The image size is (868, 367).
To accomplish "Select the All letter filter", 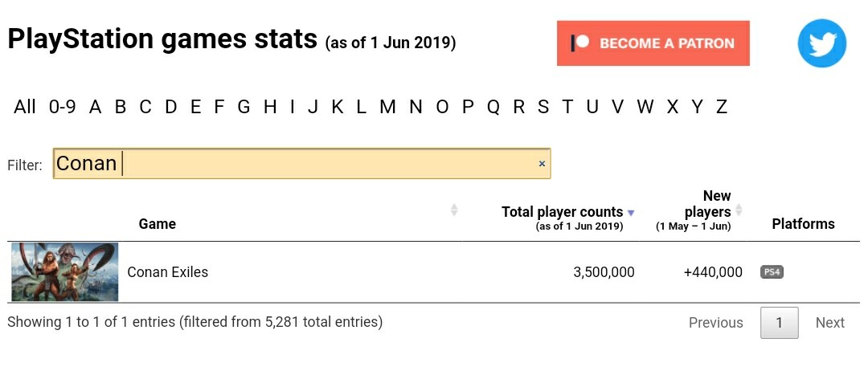I will pos(25,107).
